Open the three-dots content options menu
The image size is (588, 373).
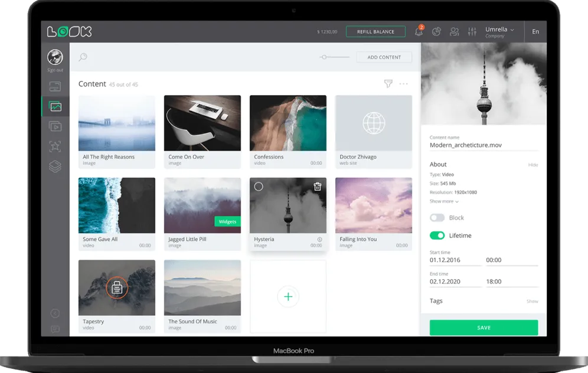[x=403, y=84]
